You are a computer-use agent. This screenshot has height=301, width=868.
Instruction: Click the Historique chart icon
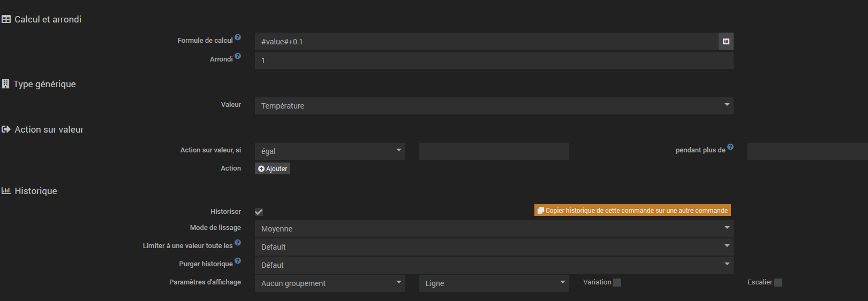point(6,191)
